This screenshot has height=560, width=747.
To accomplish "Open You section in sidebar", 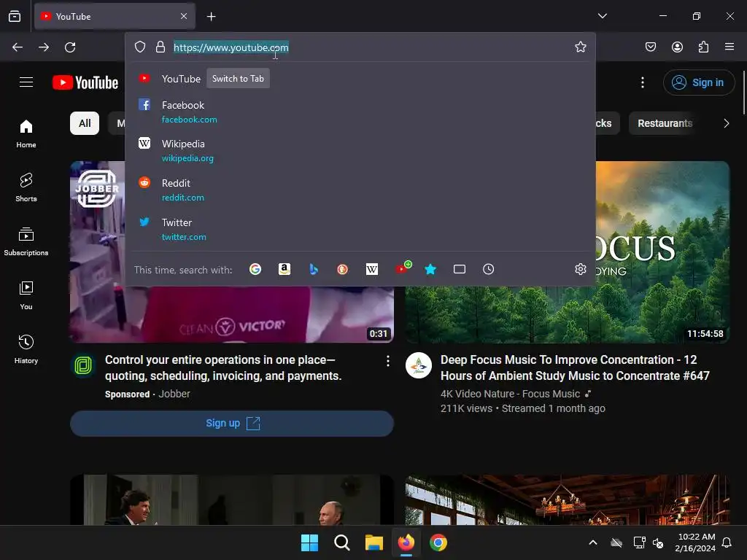I will [26, 296].
